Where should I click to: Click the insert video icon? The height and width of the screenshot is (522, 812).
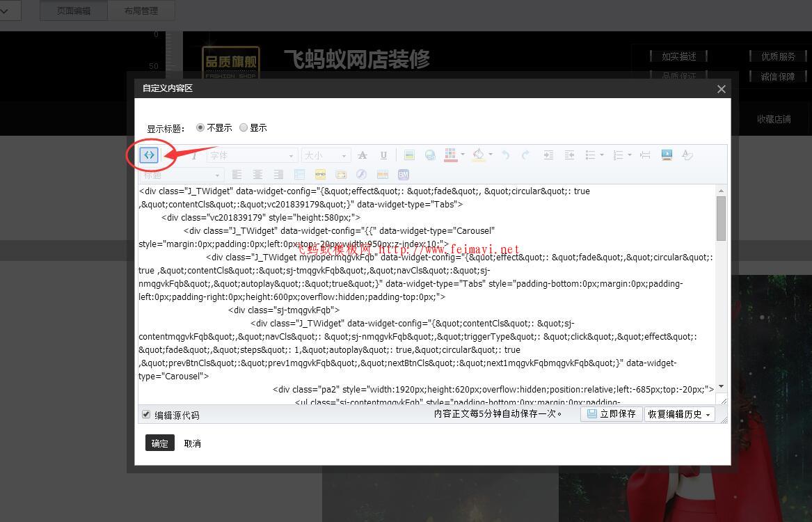tap(666, 155)
